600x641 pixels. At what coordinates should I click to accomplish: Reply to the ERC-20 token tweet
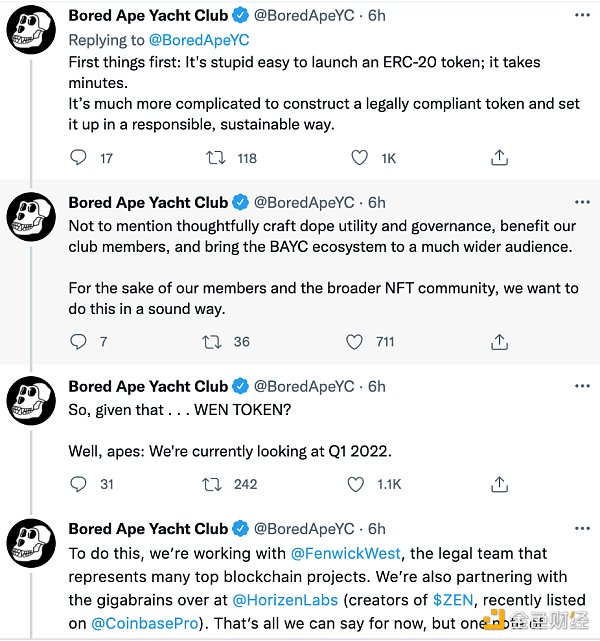tap(80, 157)
